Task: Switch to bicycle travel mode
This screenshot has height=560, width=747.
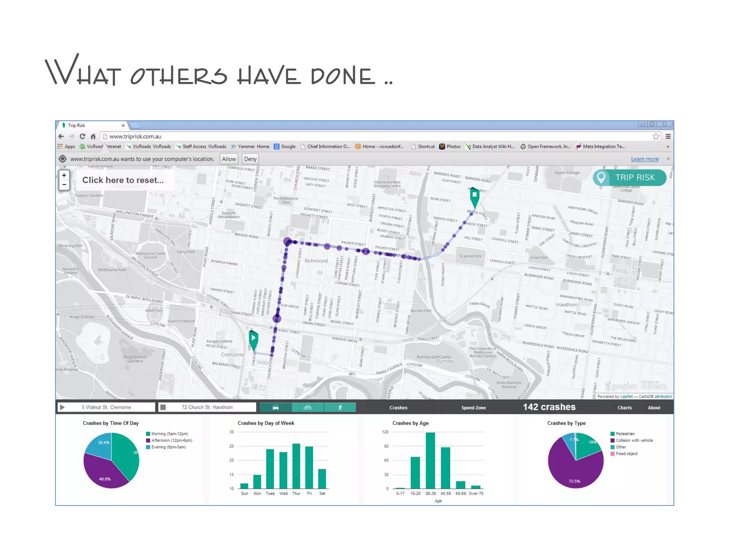Action: (307, 407)
